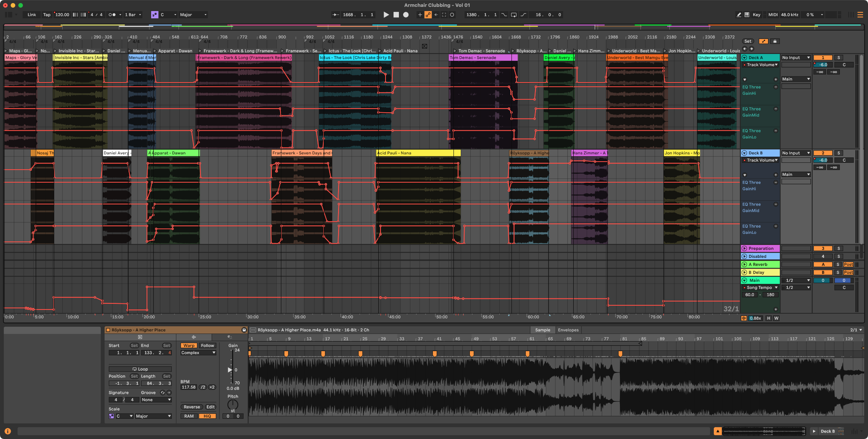Image resolution: width=868 pixels, height=439 pixels.
Task: Open Deck A's No Input chooser
Action: pos(795,58)
